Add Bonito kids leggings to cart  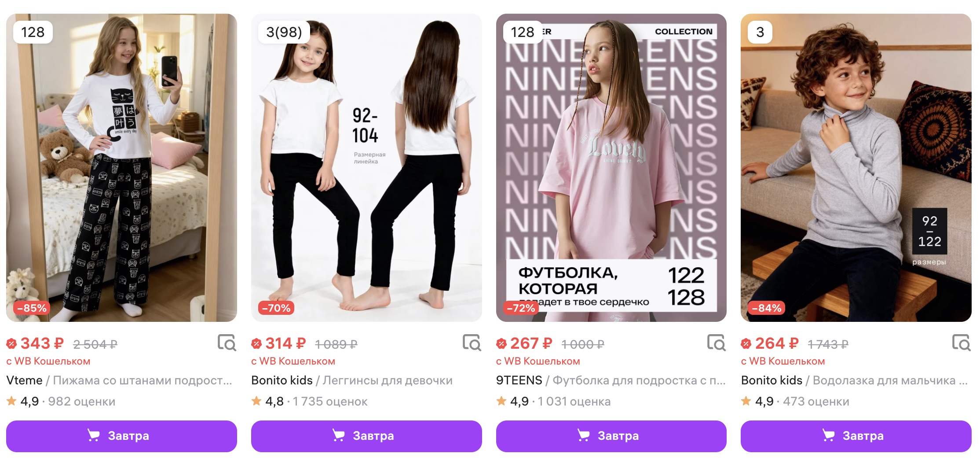(x=366, y=436)
